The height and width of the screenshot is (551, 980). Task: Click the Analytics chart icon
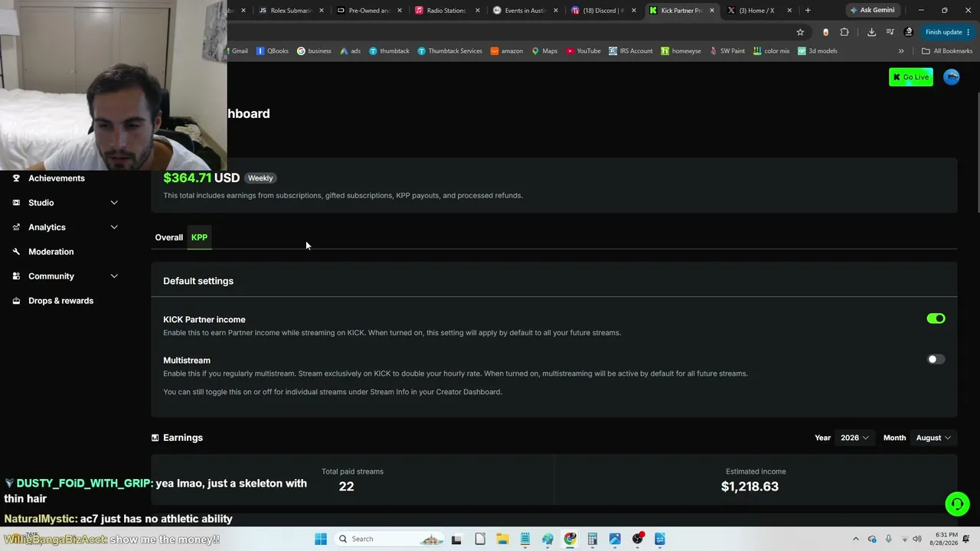pyautogui.click(x=16, y=227)
